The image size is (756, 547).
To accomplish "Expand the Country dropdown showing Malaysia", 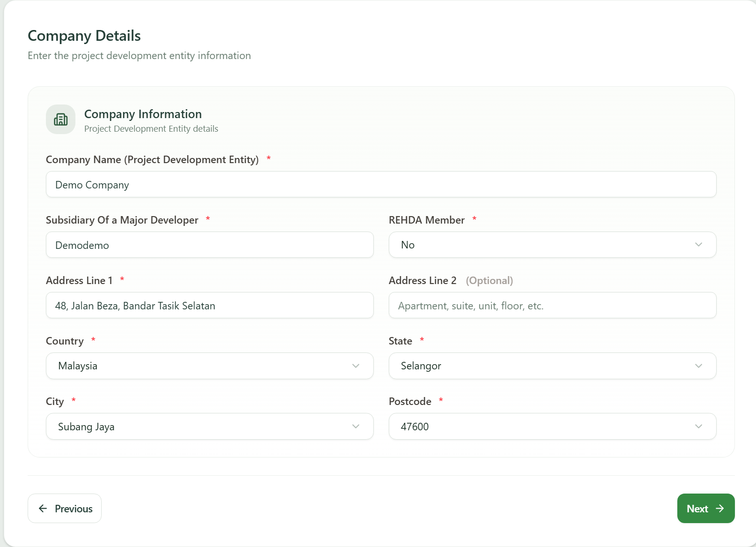I will [x=210, y=366].
